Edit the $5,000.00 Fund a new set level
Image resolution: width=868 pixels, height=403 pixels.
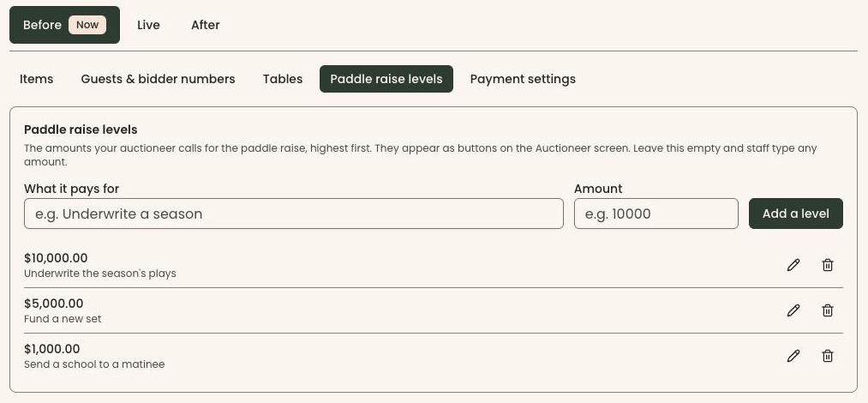tap(793, 310)
